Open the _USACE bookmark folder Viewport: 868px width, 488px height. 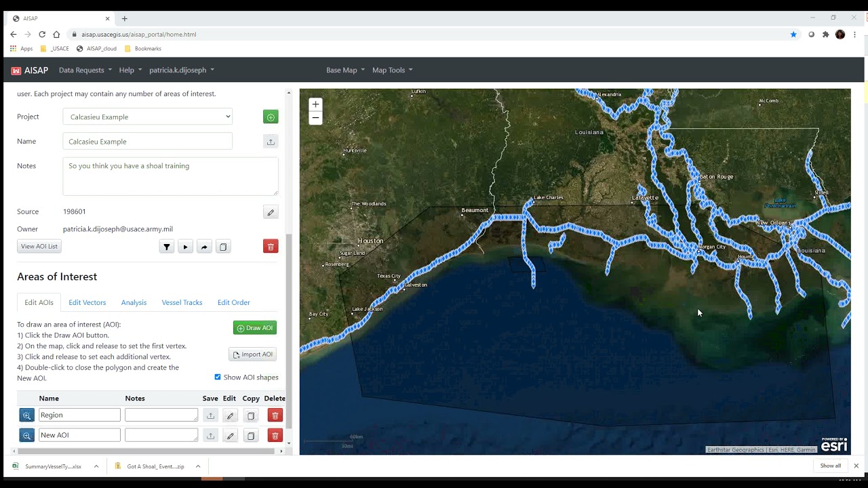55,49
